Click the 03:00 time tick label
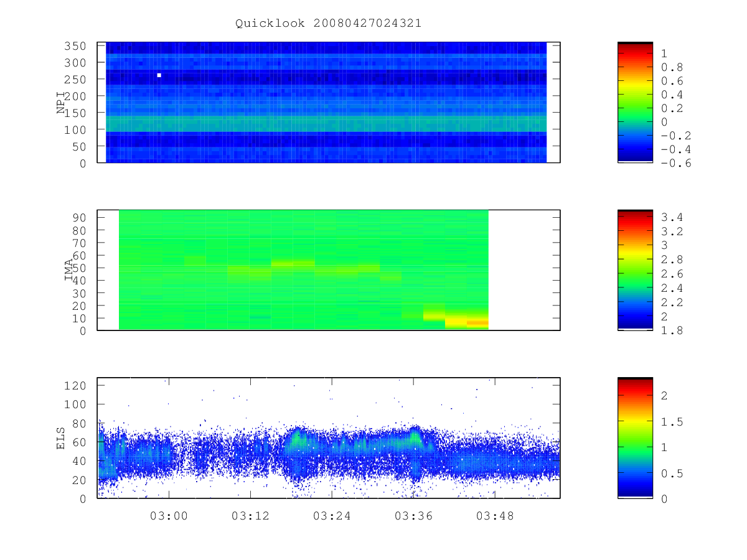The width and height of the screenshot is (747, 560). (x=169, y=516)
